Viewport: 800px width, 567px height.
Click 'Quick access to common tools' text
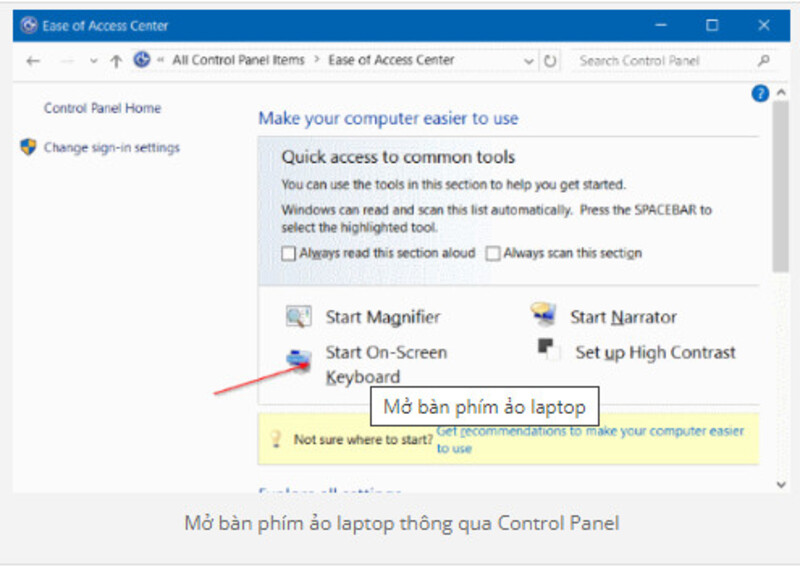(398, 157)
